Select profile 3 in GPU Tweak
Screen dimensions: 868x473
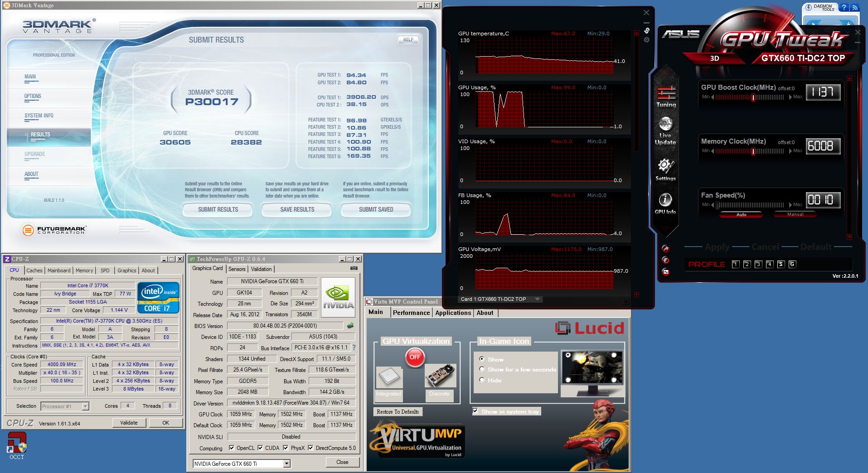(758, 264)
